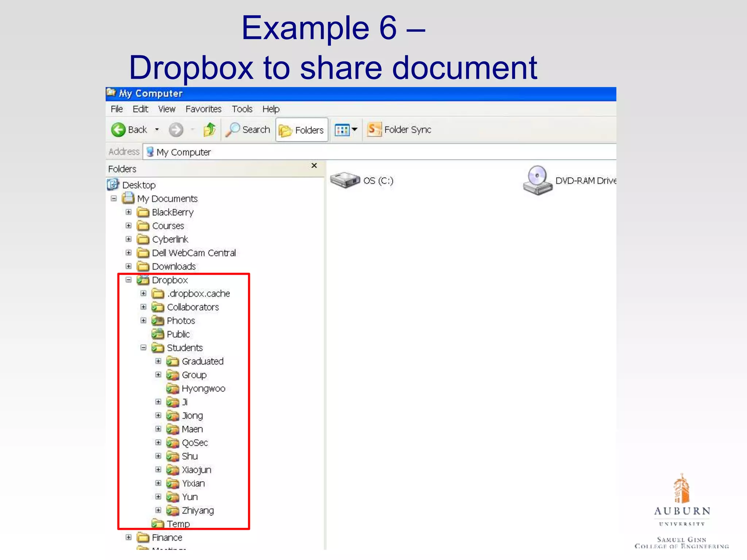The image size is (747, 560).
Task: Expand the .dropbox.cache node
Action: [x=143, y=293]
